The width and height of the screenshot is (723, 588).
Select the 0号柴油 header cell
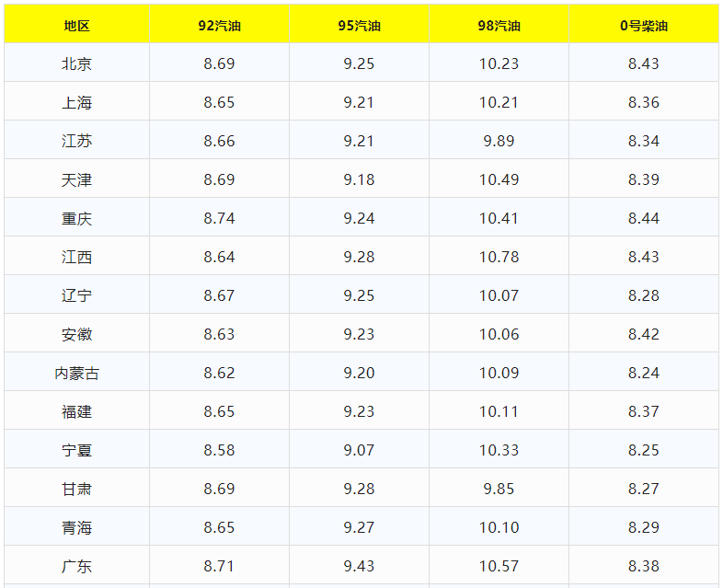pos(643,26)
